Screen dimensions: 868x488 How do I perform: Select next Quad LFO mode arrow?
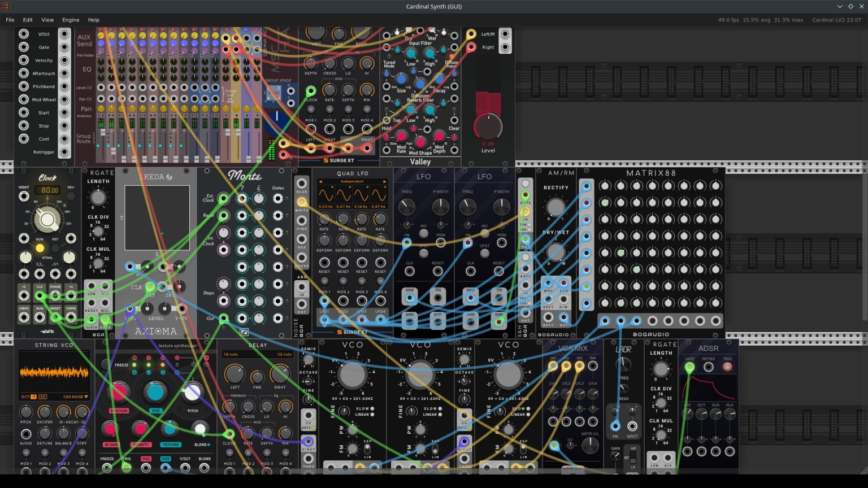tap(385, 182)
